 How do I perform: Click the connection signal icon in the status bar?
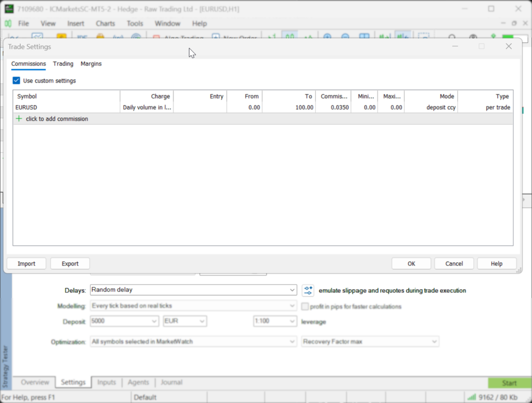point(472,397)
